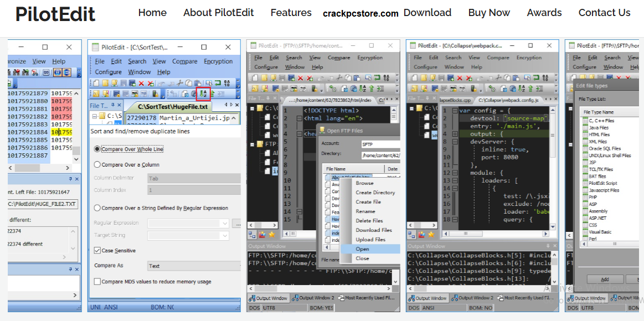Visit the About PilotEdit page
Viewport: 644px width, 321px height.
pos(219,13)
